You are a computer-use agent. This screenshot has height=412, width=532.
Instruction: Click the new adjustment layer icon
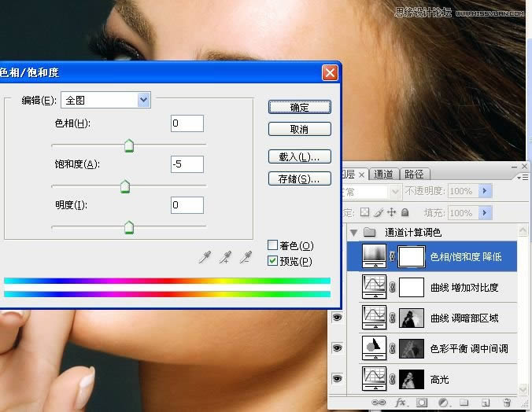(x=443, y=403)
